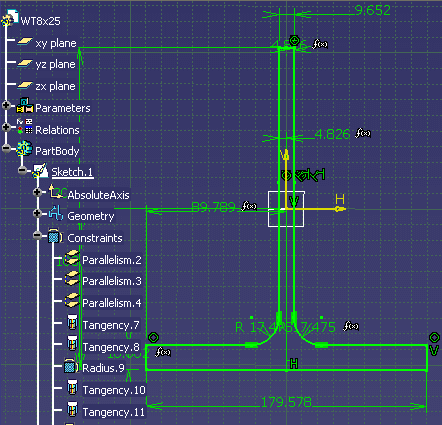Click the Tangency.7 constraint icon
Screen dimensions: 442x425
[x=72, y=323]
